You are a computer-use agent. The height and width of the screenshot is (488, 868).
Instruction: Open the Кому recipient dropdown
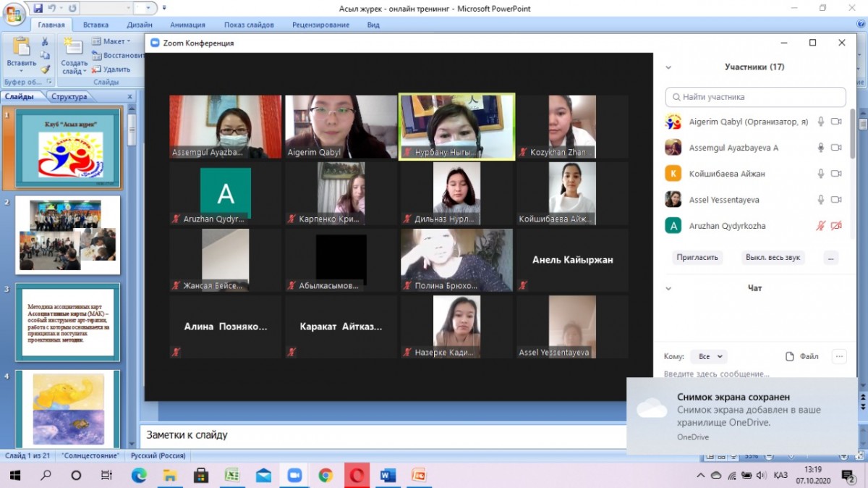click(708, 356)
